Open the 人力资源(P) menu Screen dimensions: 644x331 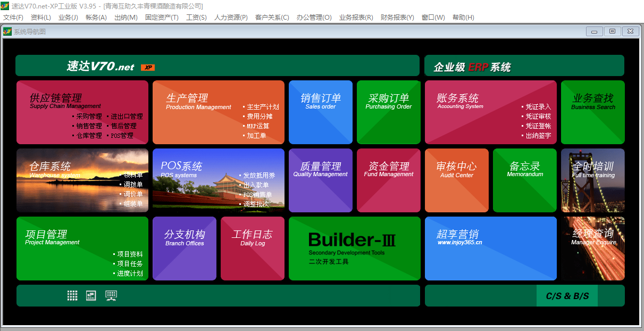click(x=231, y=18)
